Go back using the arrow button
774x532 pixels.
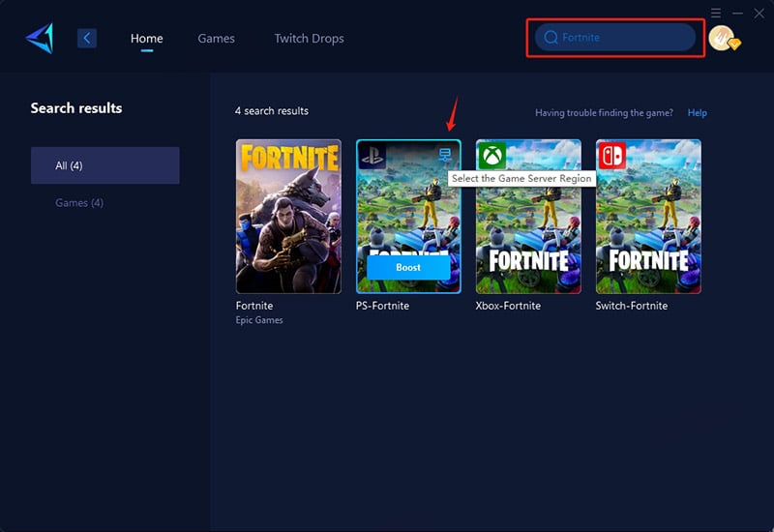click(x=87, y=38)
